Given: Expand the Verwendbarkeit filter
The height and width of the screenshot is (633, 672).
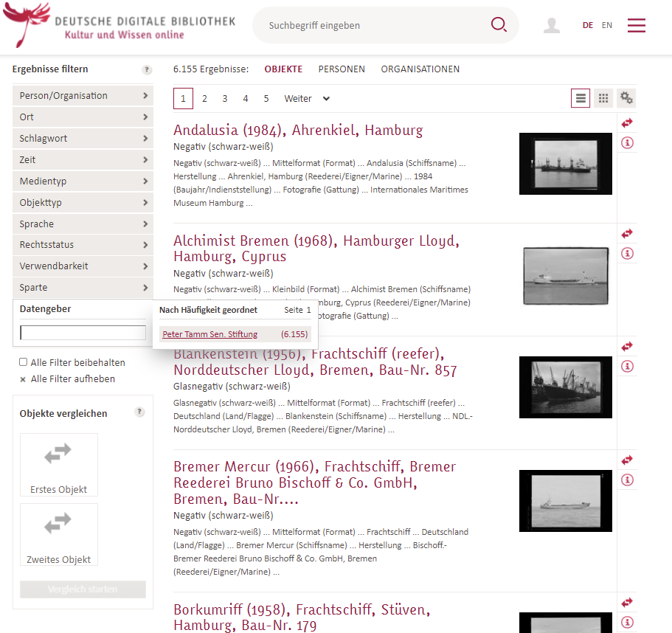Looking at the screenshot, I should (x=83, y=266).
